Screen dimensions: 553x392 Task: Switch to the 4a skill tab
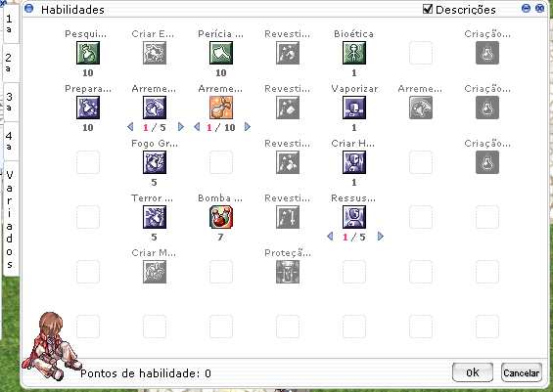(x=10, y=141)
